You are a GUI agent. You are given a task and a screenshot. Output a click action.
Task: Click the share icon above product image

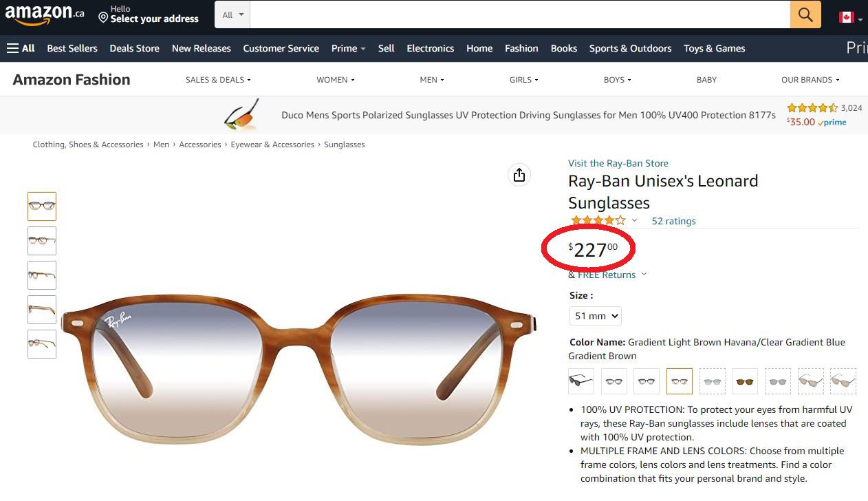(519, 175)
